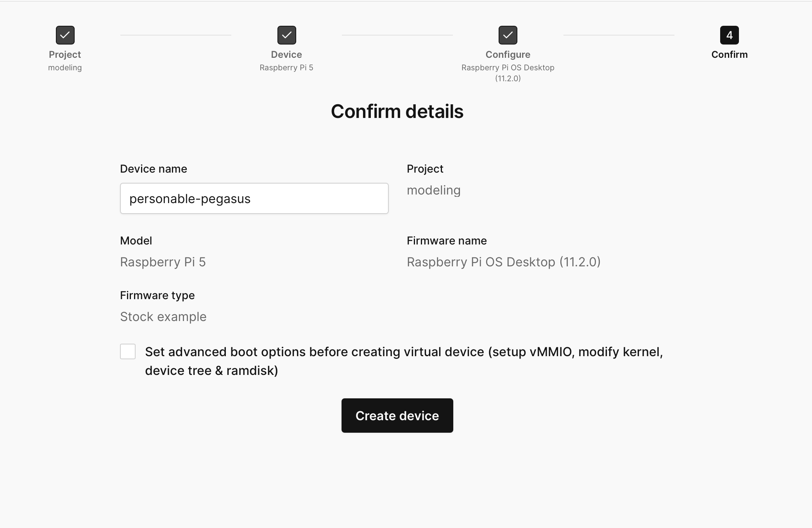Viewport: 812px width, 528px height.
Task: Click the Confirm step label
Action: pyautogui.click(x=729, y=55)
